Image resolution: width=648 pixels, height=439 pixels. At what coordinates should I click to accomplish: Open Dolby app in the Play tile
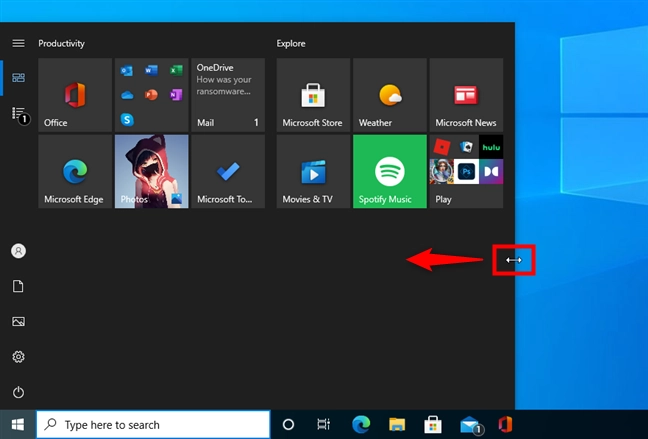tap(491, 172)
